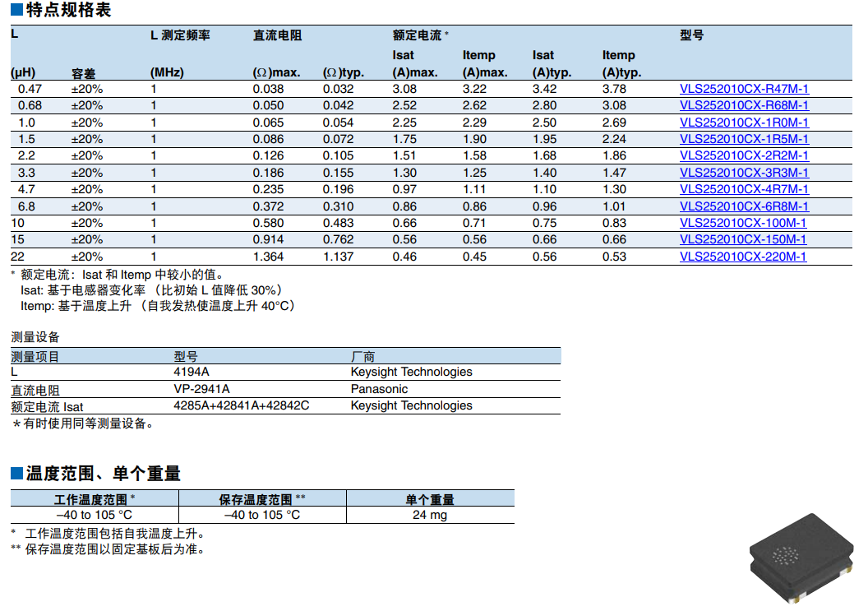Go to the VLS252010CX-100M-1 part page
Image resolution: width=868 pixels, height=611 pixels.
click(743, 223)
